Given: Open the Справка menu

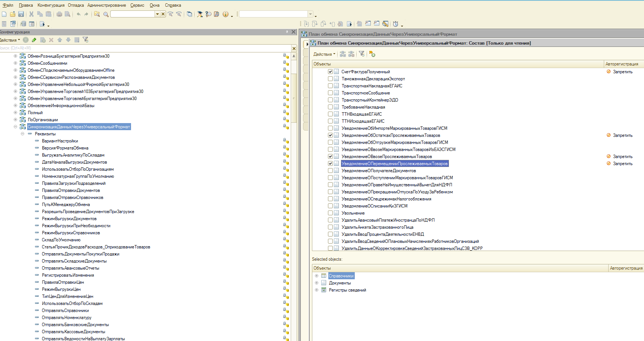Looking at the screenshot, I should (173, 5).
